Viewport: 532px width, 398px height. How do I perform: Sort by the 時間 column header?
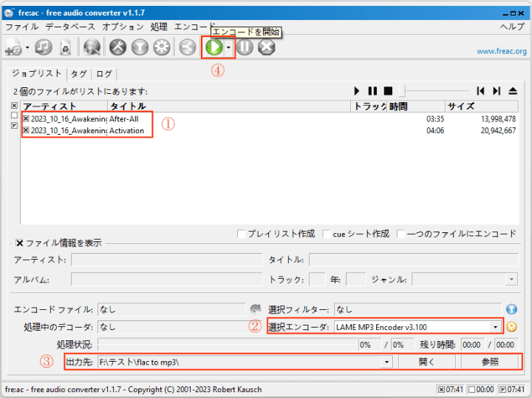point(416,107)
